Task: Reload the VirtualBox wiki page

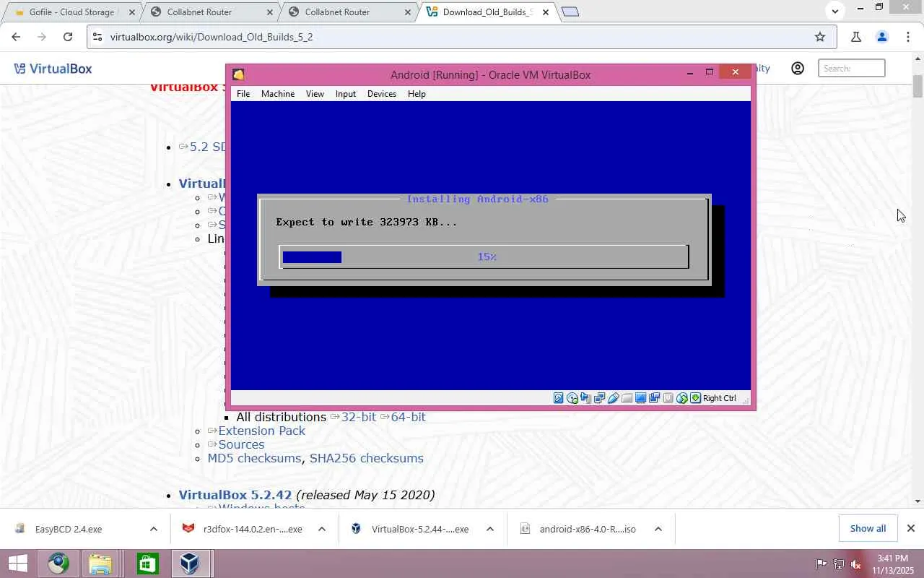Action: (x=68, y=37)
